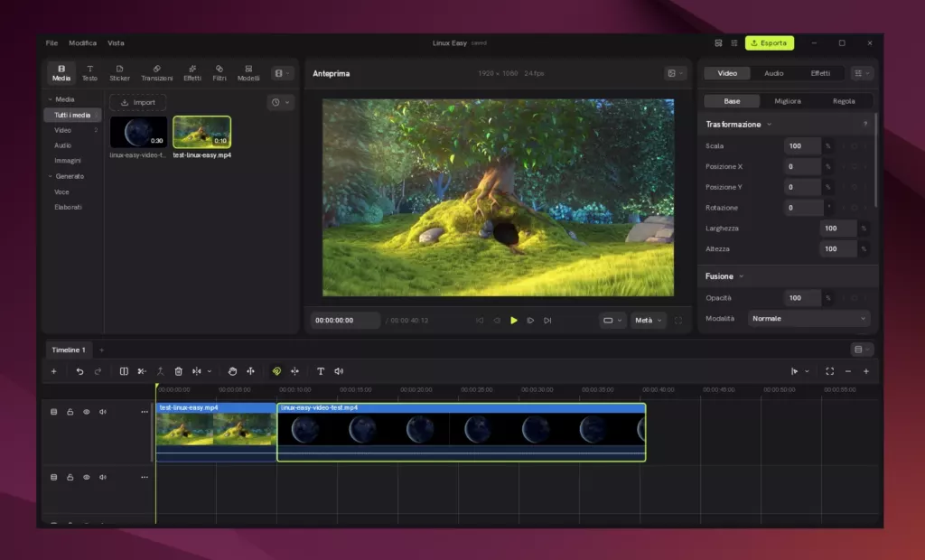This screenshot has width=925, height=560.
Task: Select the test-linux-easy.mp4 media thumbnail
Action: (201, 132)
